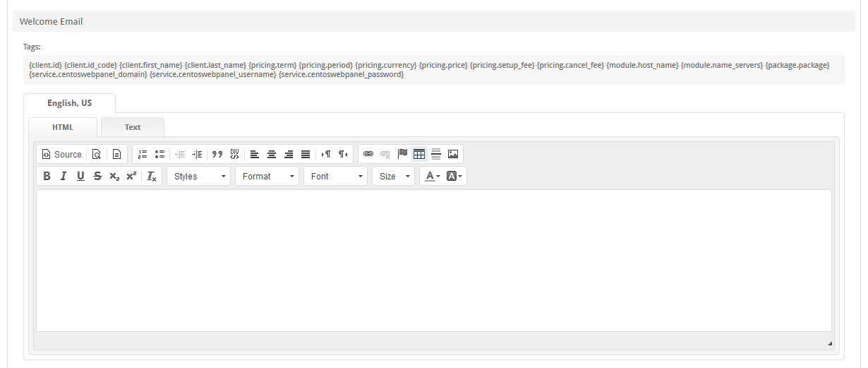Insert an image into the email

pos(453,154)
